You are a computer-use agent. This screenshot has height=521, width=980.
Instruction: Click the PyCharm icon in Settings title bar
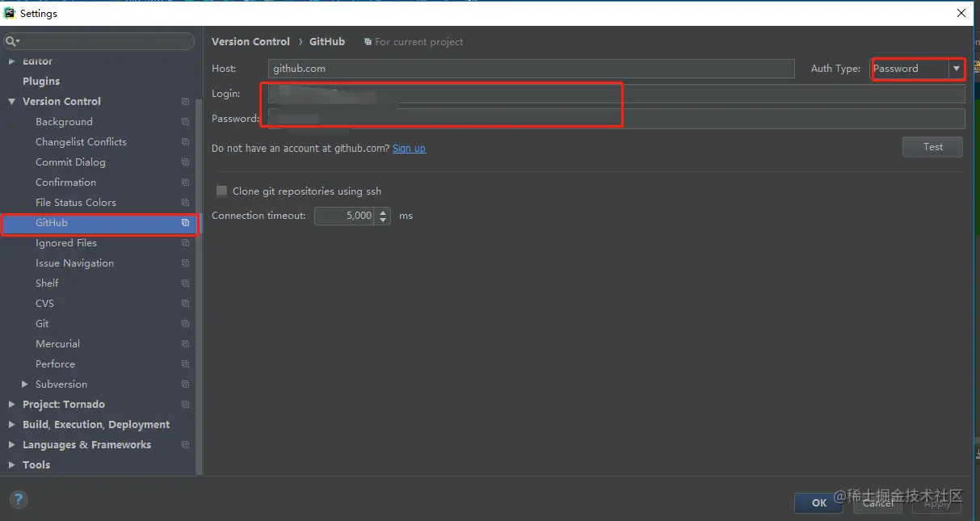pyautogui.click(x=10, y=13)
